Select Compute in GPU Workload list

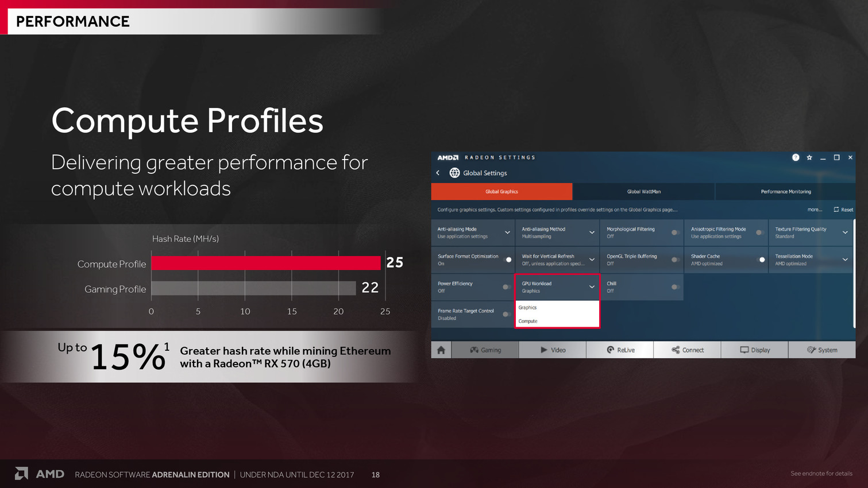click(528, 321)
